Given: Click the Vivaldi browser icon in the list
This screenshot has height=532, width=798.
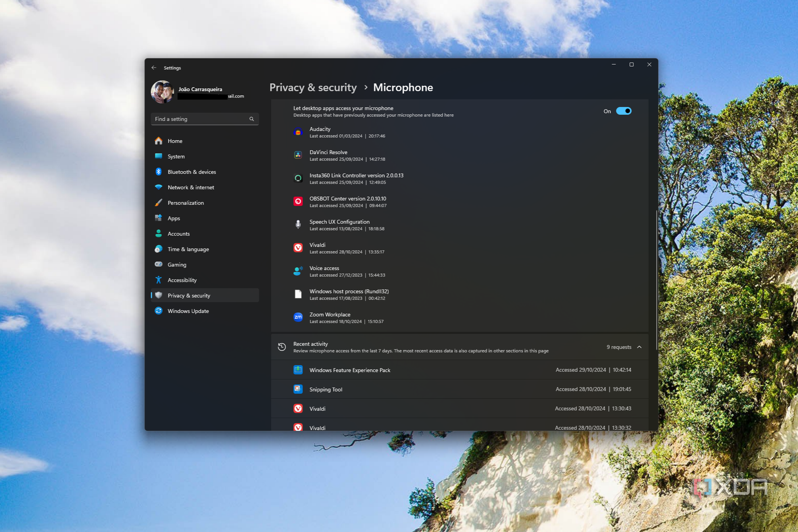Looking at the screenshot, I should click(298, 248).
